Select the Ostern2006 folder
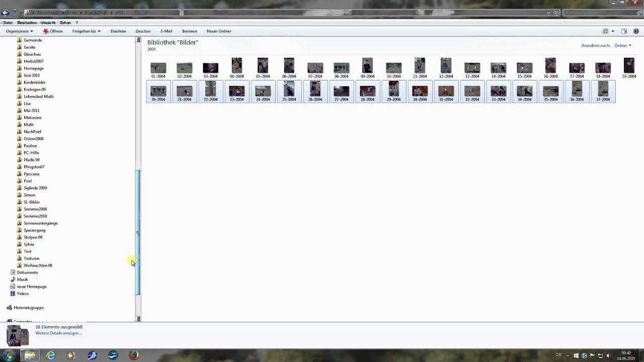 33,139
